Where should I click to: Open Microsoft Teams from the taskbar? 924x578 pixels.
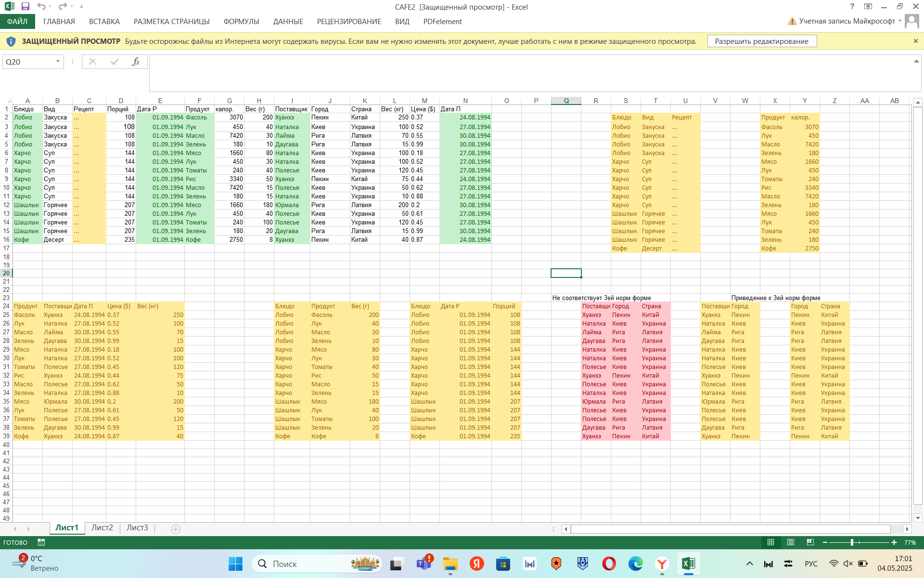pyautogui.click(x=424, y=564)
